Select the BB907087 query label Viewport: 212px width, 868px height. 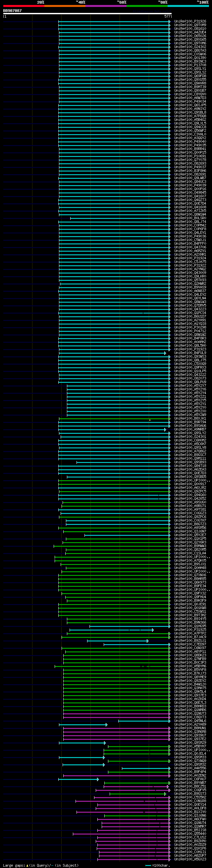pyautogui.click(x=13, y=11)
